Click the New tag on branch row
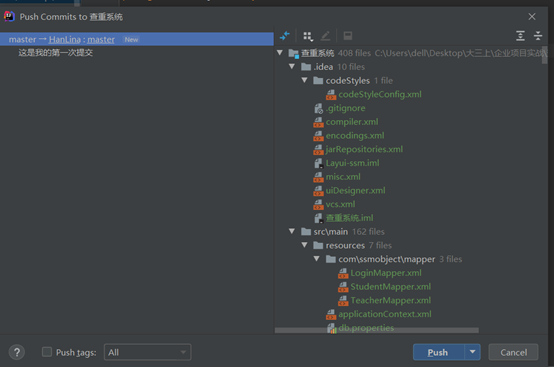Viewport: 554px width, 367px height. pyautogui.click(x=131, y=40)
